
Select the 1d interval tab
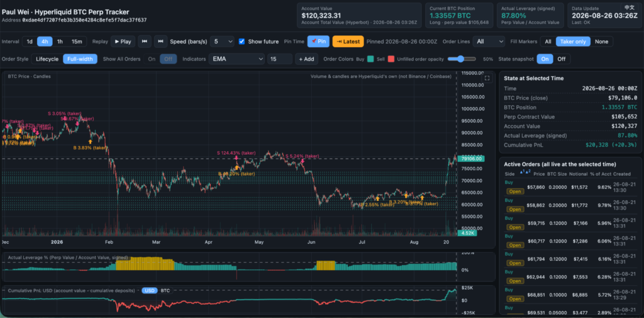(30, 42)
